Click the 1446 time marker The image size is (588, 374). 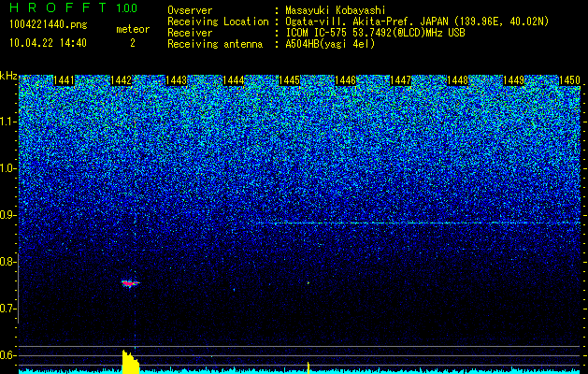click(x=345, y=80)
